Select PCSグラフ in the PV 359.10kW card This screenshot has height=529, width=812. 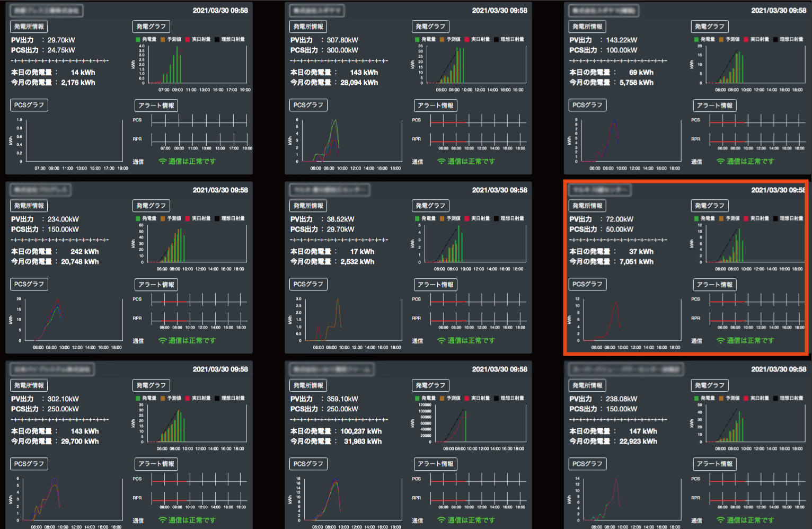pyautogui.click(x=308, y=464)
